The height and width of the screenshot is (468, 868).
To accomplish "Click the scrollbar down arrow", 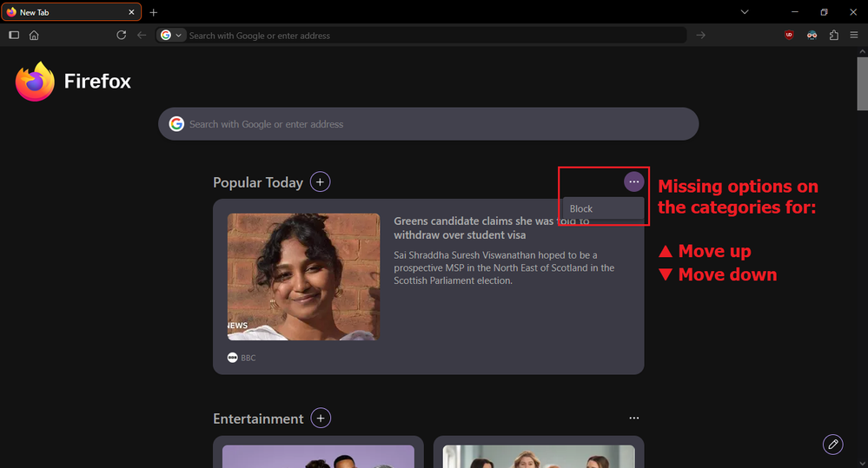I will tap(863, 463).
